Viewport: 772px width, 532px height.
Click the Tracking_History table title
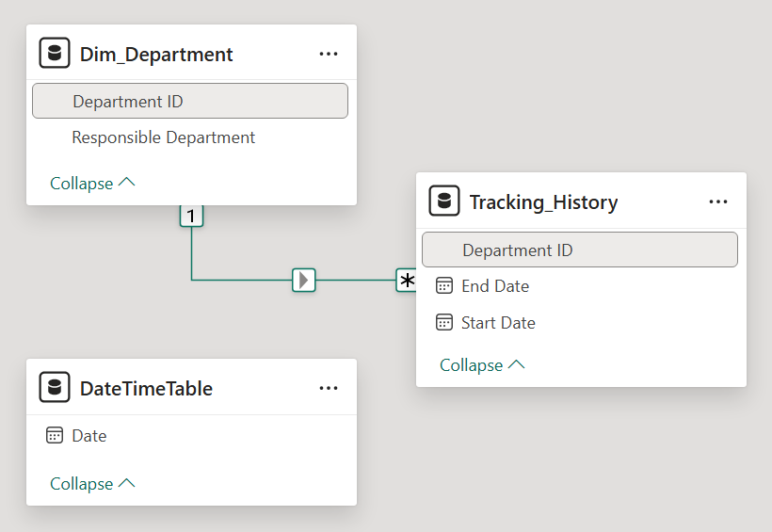click(543, 202)
